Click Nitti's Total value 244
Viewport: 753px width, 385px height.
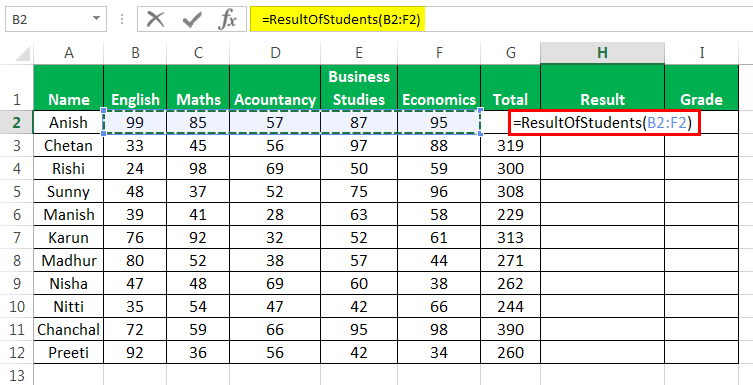coord(510,307)
